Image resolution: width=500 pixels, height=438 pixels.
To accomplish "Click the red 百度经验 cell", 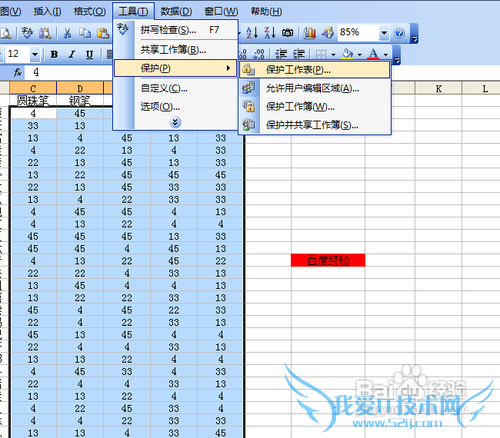I will (328, 260).
